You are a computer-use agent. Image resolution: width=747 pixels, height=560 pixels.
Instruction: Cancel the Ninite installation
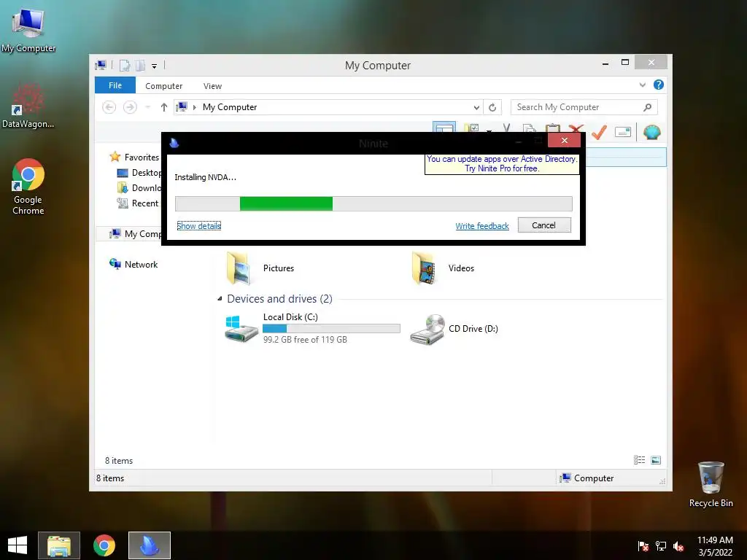(544, 225)
